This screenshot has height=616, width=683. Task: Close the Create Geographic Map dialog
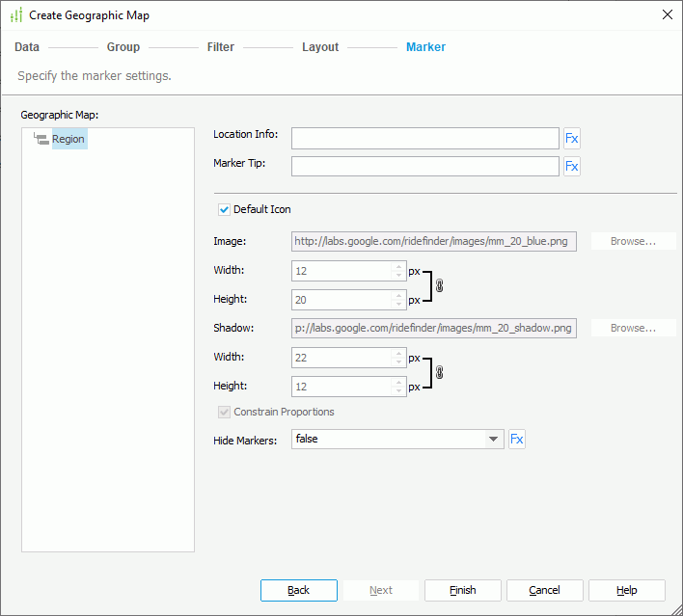667,14
